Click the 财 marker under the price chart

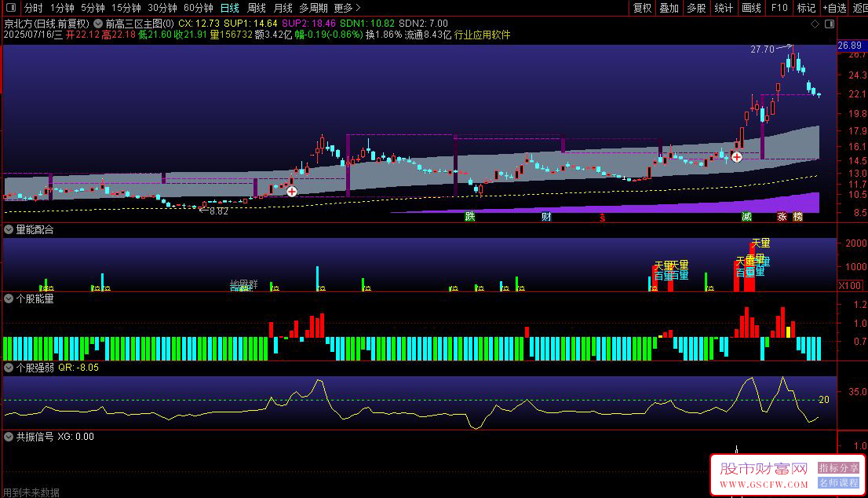coord(546,217)
